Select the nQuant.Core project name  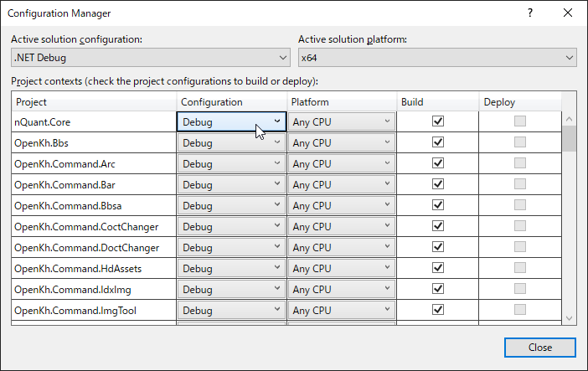click(43, 122)
